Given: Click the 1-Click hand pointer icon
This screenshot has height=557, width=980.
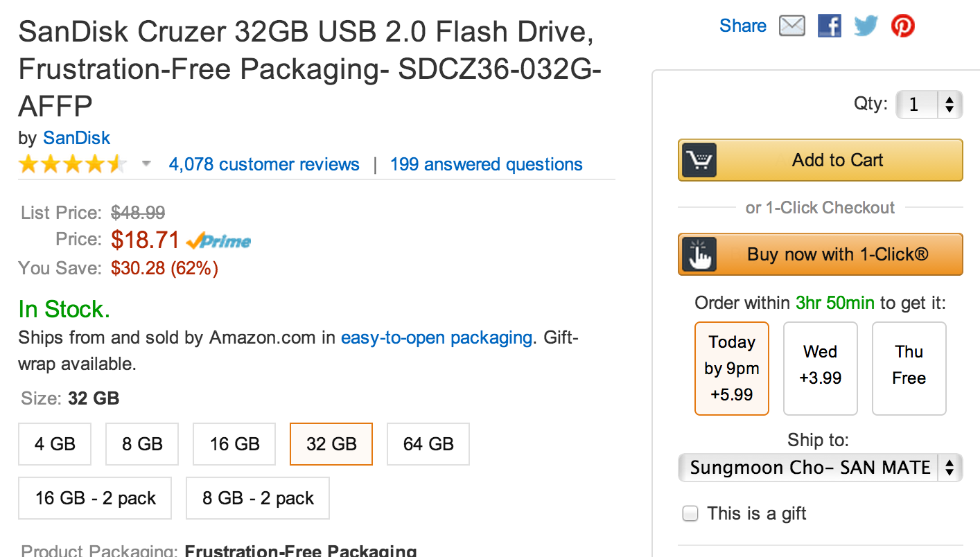Looking at the screenshot, I should click(x=699, y=254).
